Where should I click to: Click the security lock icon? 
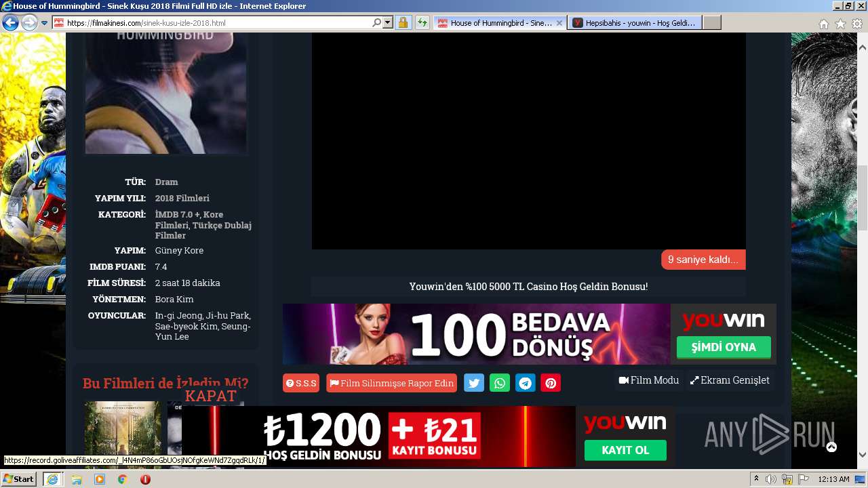pyautogui.click(x=403, y=22)
